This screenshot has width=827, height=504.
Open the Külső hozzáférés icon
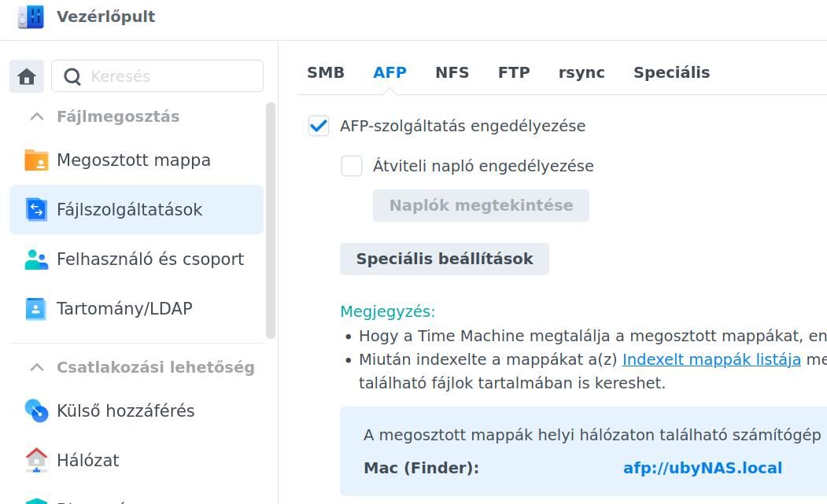36,410
